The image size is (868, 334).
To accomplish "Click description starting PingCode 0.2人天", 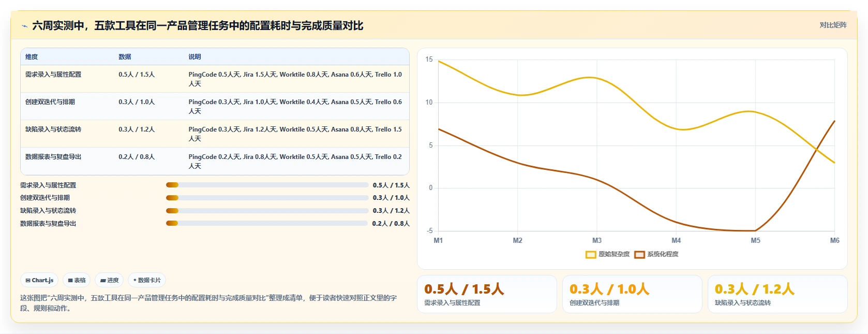I will click(295, 162).
